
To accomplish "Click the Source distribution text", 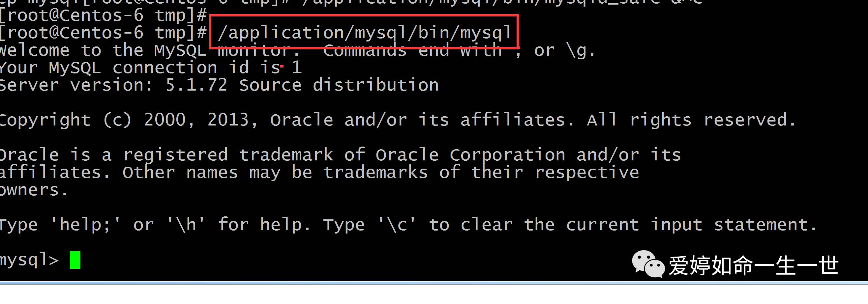I will pos(339,85).
